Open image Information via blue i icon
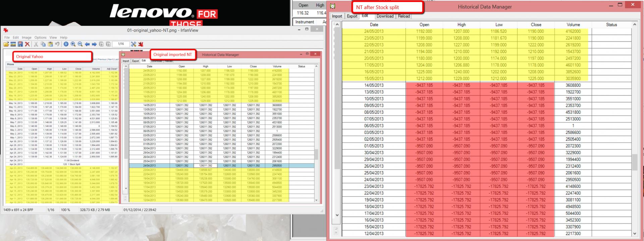 pos(66,44)
